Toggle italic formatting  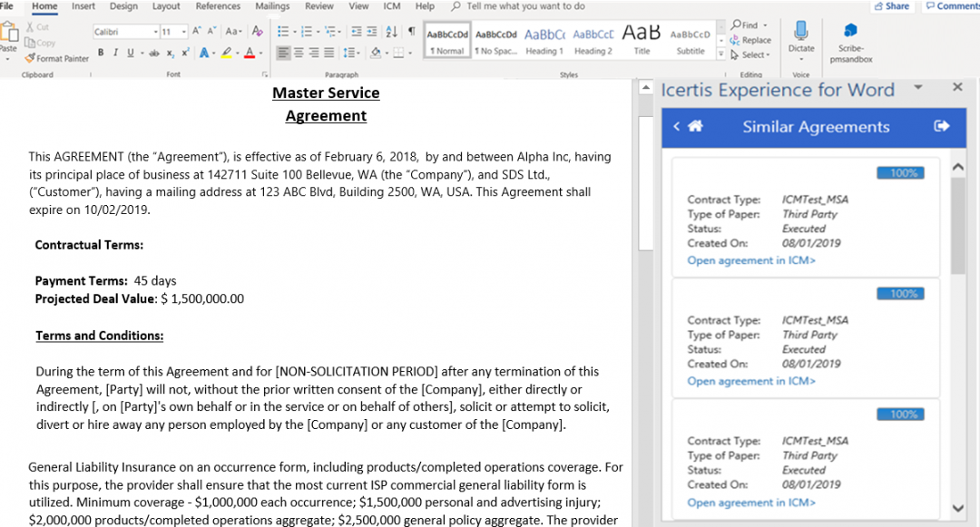pos(115,53)
